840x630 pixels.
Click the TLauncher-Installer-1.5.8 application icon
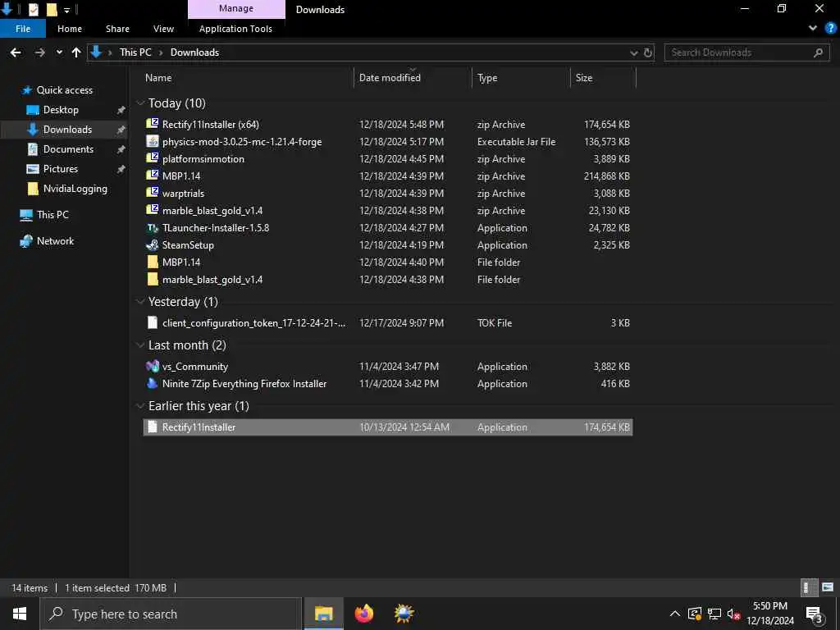(153, 228)
